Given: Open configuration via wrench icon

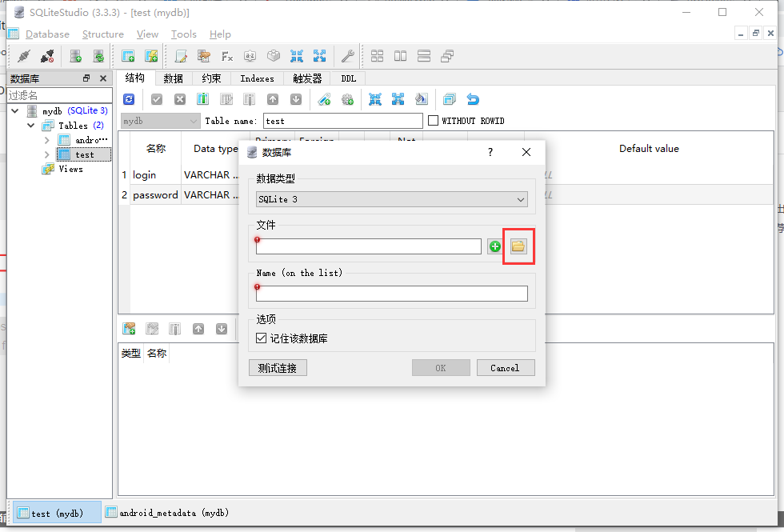Looking at the screenshot, I should [347, 56].
